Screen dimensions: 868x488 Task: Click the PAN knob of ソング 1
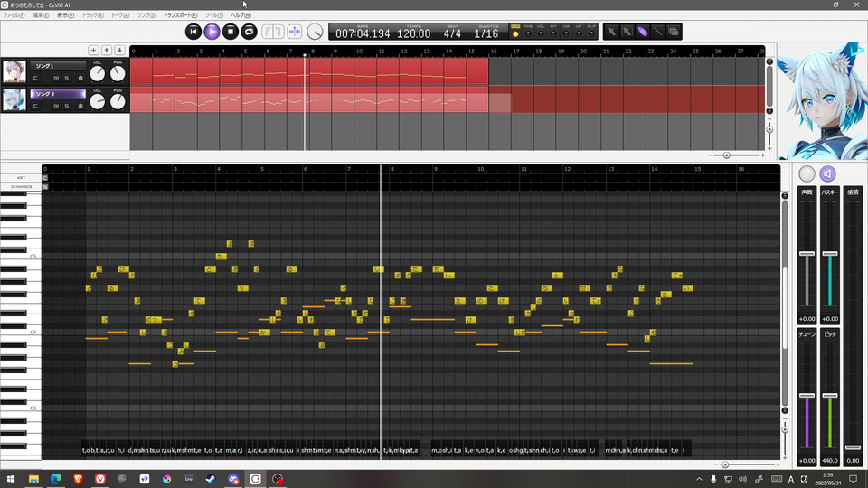(118, 73)
